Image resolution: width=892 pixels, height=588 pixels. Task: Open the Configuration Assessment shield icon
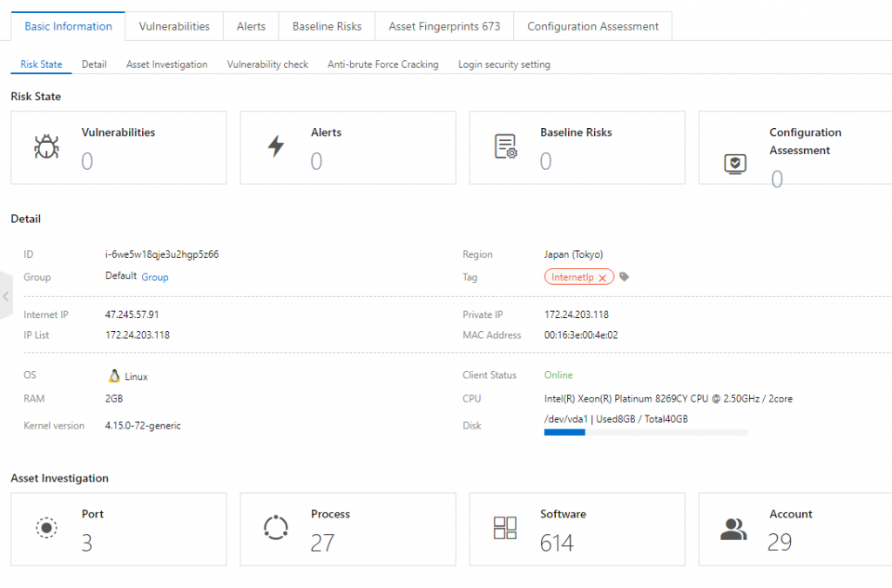(x=736, y=163)
